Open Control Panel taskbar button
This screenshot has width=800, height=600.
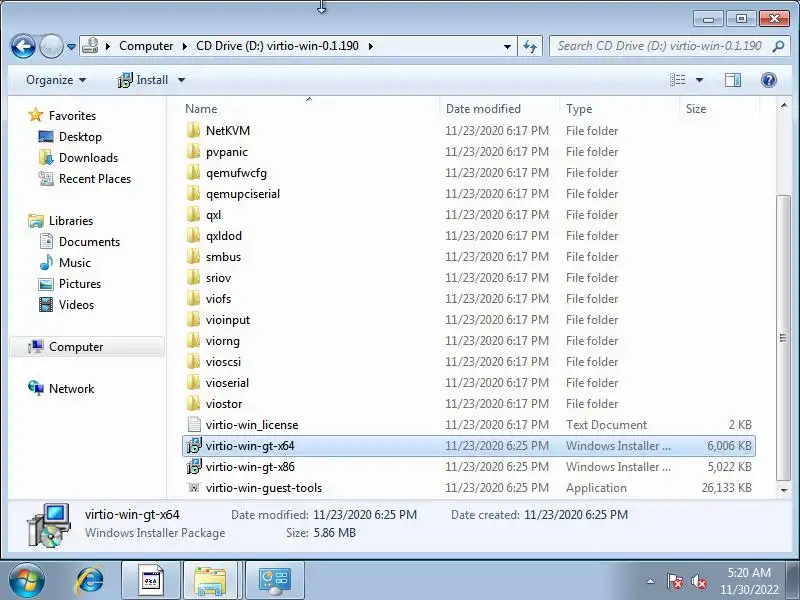275,581
